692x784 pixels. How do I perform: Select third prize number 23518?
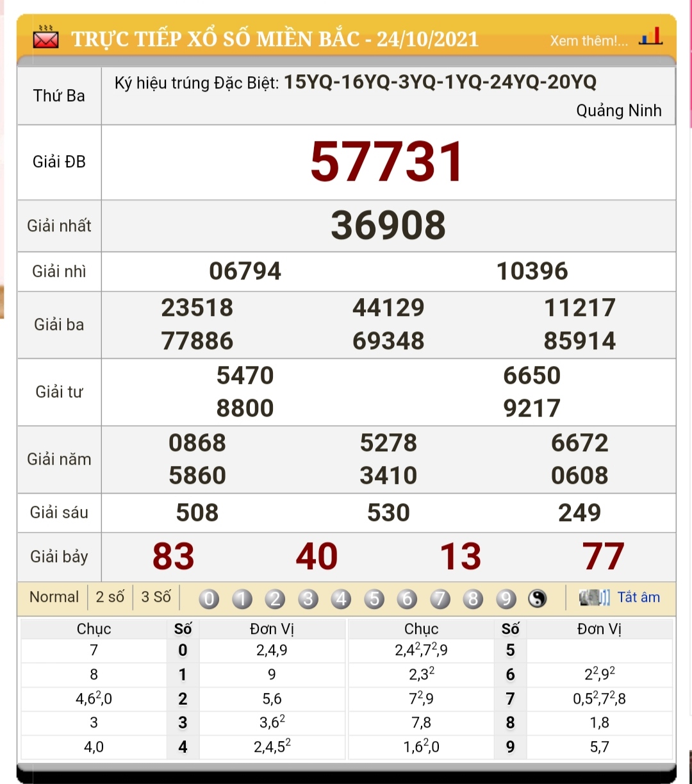click(x=197, y=308)
